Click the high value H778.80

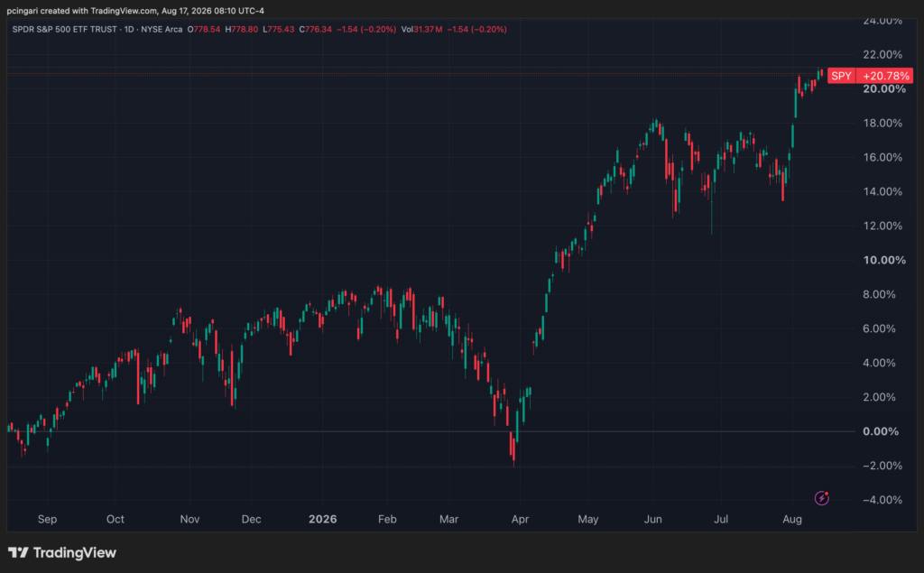tap(242, 29)
